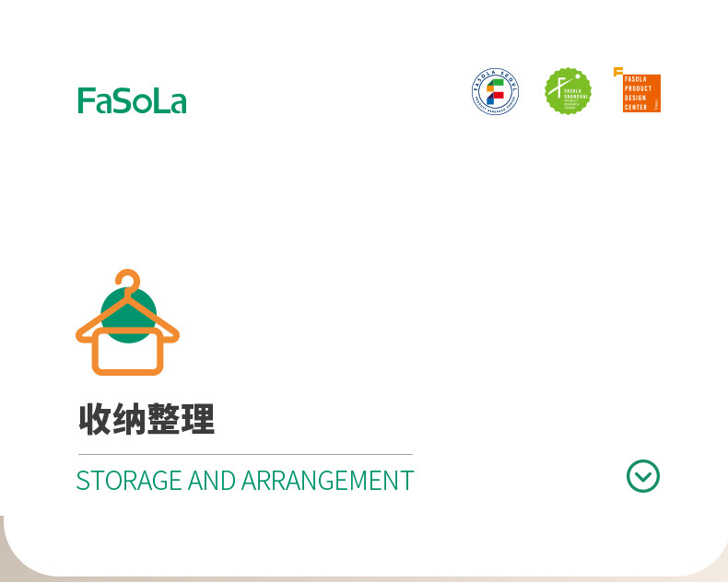Click the green FaSoLa brand logo

pyautogui.click(x=132, y=100)
